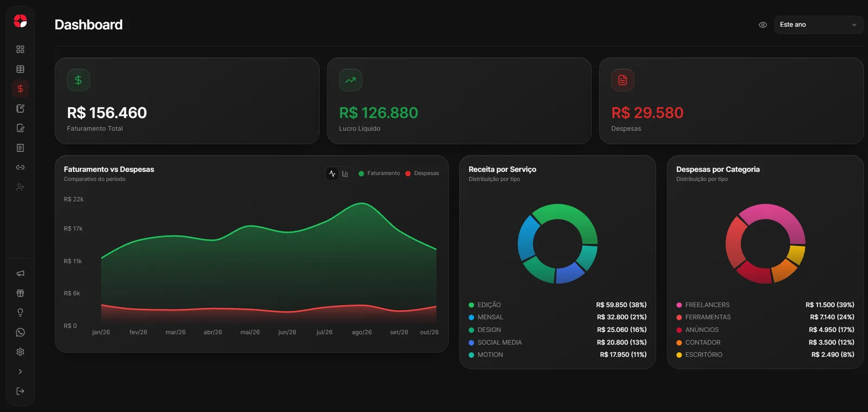Click the add user icon in sidebar
The height and width of the screenshot is (412, 868).
pos(20,187)
